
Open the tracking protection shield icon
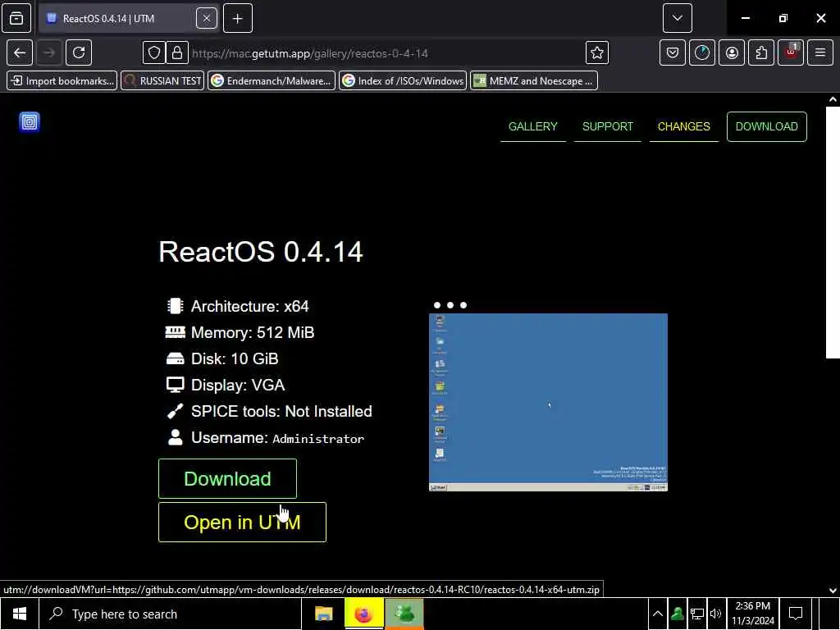point(153,52)
